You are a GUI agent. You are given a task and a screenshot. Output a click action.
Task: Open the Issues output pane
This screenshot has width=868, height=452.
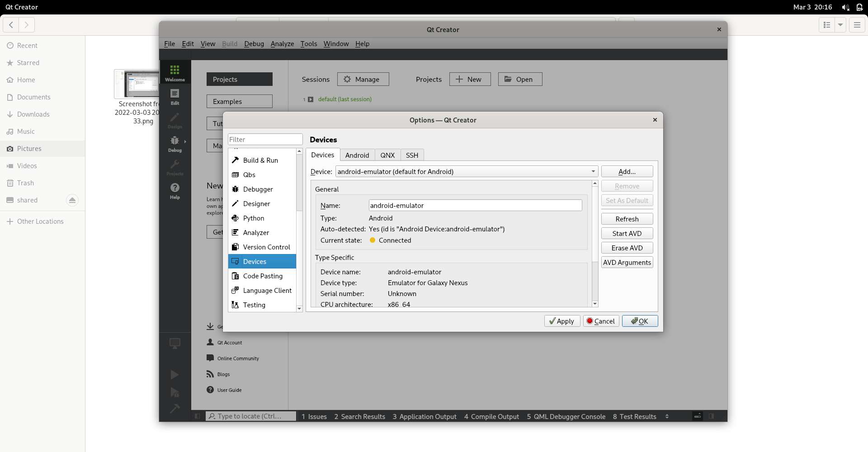[314, 416]
